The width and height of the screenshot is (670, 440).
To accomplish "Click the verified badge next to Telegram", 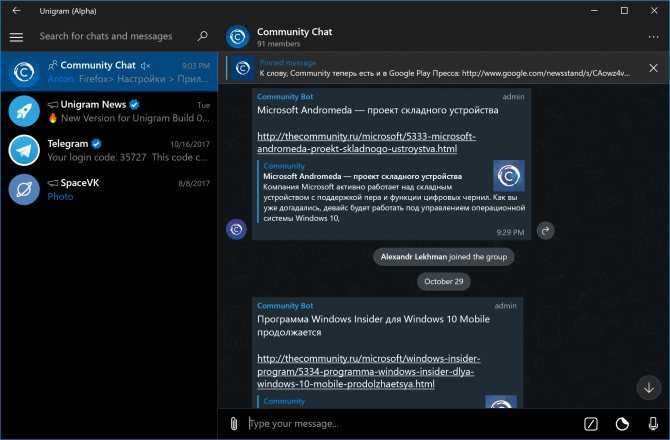I will 97,144.
